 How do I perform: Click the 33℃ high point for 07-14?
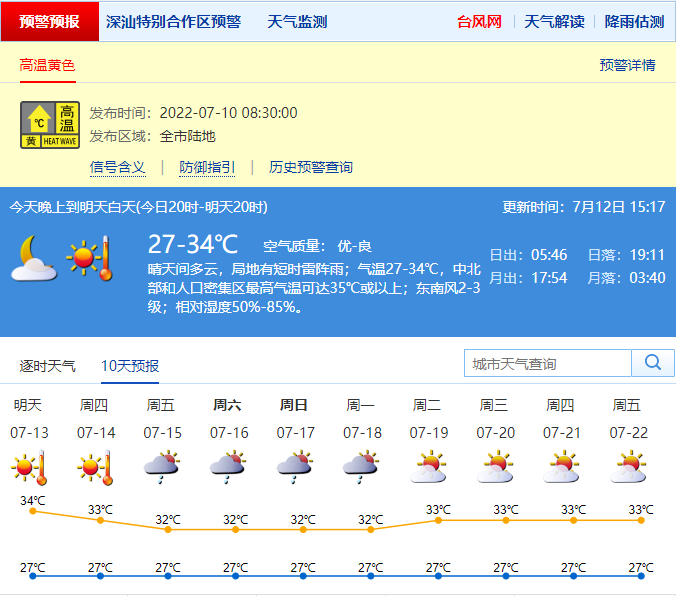click(x=100, y=521)
